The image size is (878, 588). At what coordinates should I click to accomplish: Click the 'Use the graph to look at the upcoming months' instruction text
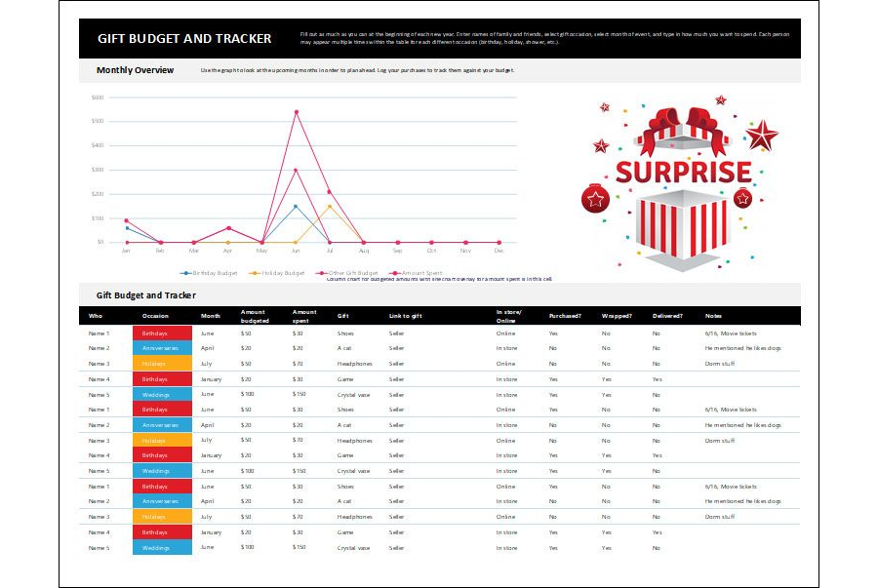pos(357,70)
